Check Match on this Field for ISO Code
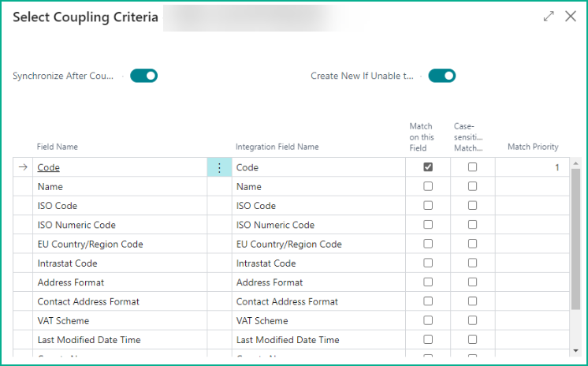588x366 pixels. click(428, 205)
